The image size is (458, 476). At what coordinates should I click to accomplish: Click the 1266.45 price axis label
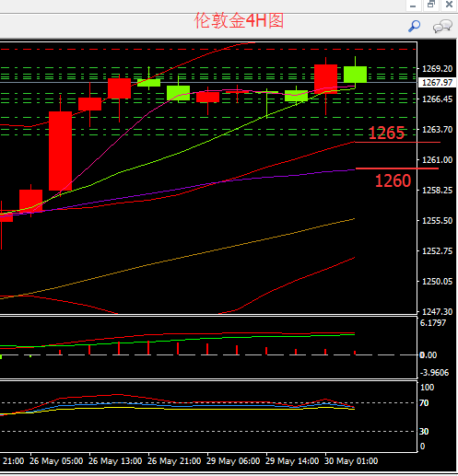pyautogui.click(x=437, y=99)
